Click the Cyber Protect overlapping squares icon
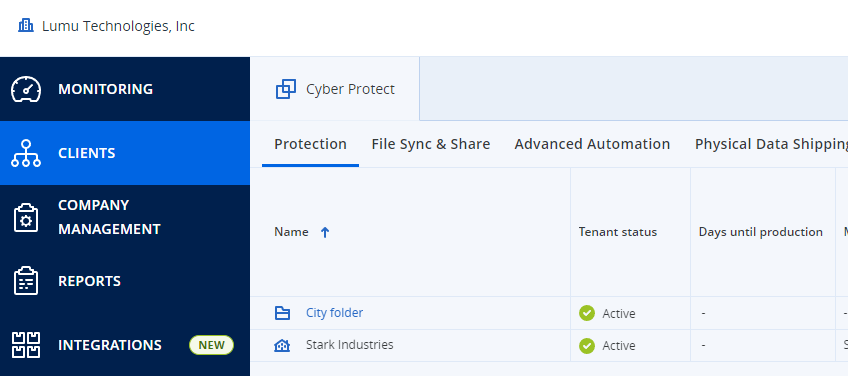 coord(286,89)
